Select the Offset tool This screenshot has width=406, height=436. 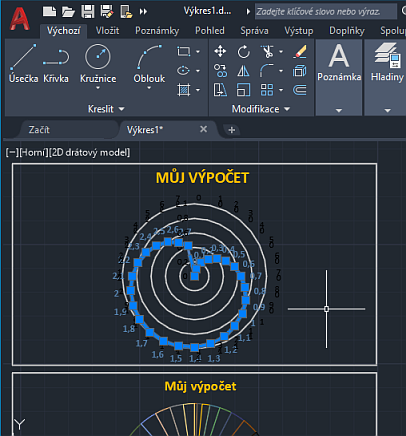coord(300,90)
